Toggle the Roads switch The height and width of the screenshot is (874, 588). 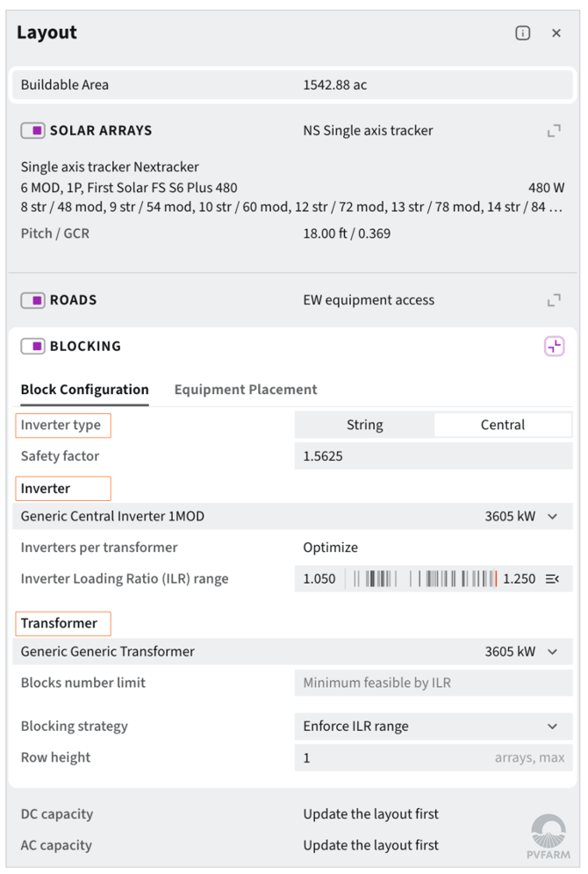pos(32,300)
